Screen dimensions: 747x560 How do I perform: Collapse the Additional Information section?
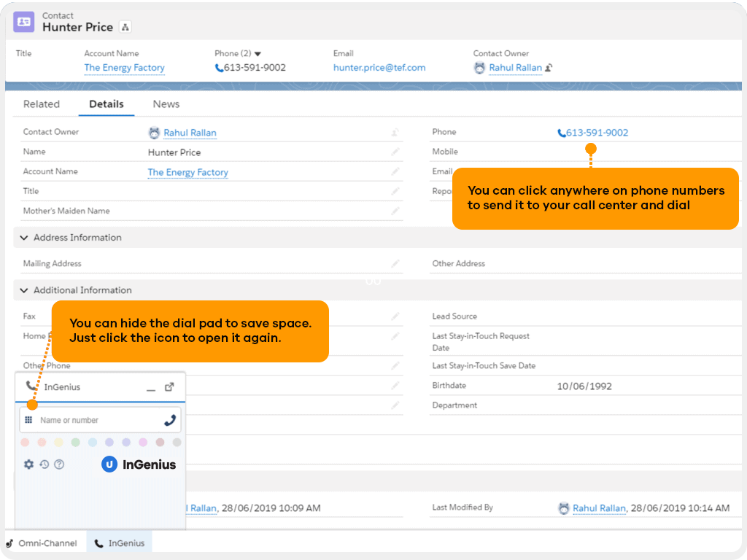[24, 290]
